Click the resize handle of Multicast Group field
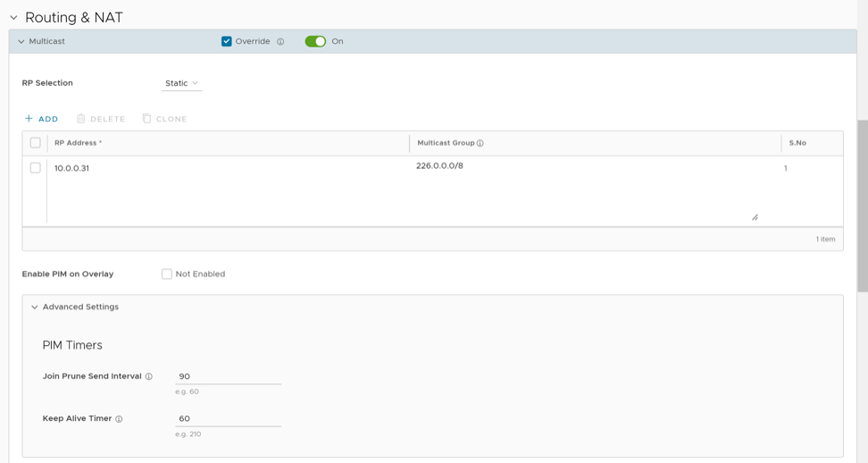This screenshot has width=868, height=463. pyautogui.click(x=755, y=217)
